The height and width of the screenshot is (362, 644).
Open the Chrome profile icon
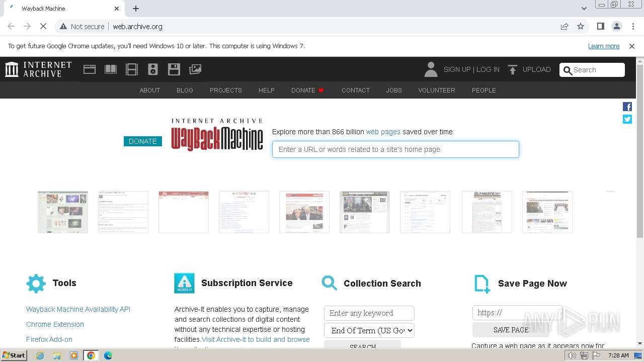[617, 26]
